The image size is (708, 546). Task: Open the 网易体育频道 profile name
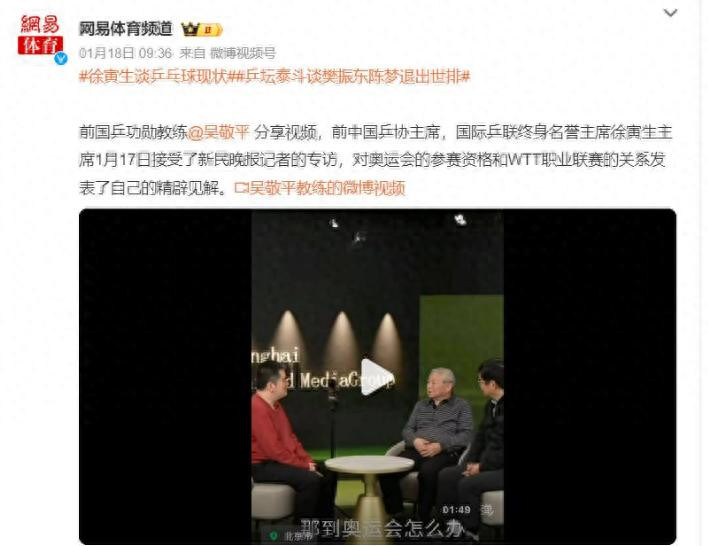126,29
